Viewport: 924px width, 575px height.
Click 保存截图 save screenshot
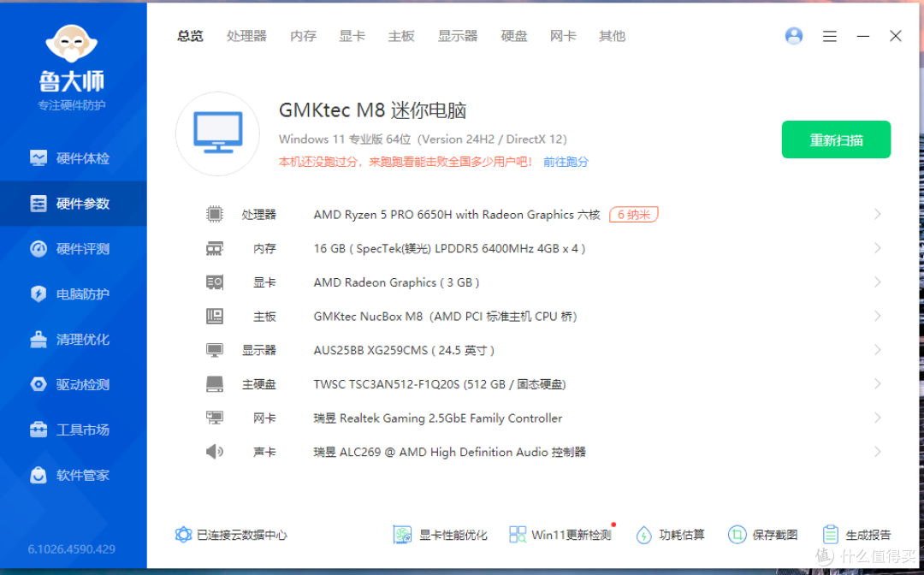[x=763, y=535]
